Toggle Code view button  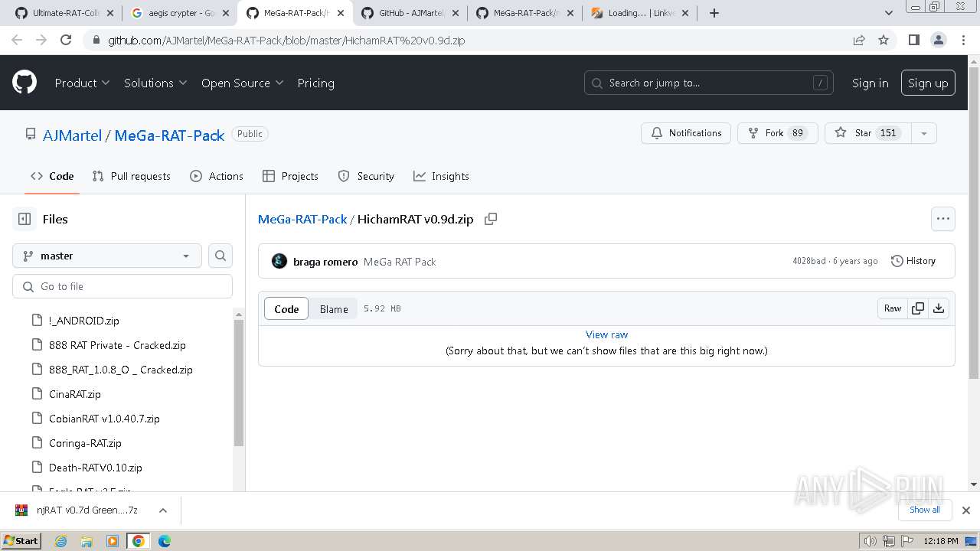point(286,309)
